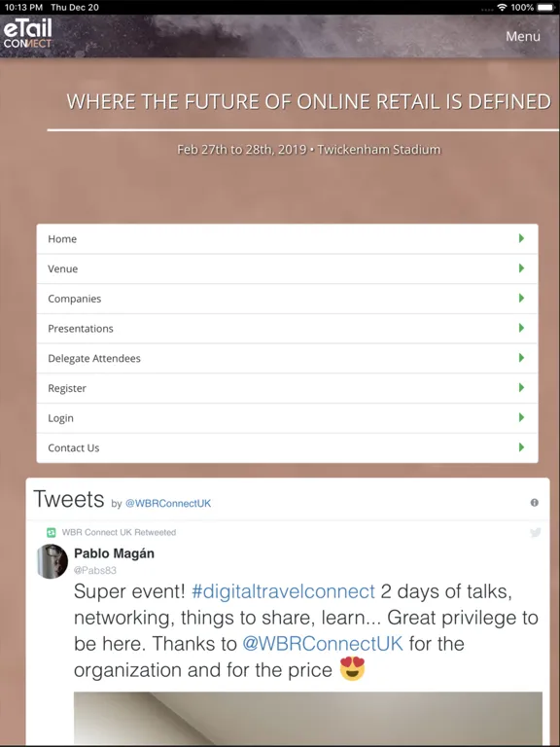Click the Twitter bird icon
Image resolution: width=560 pixels, height=747 pixels.
tap(536, 533)
